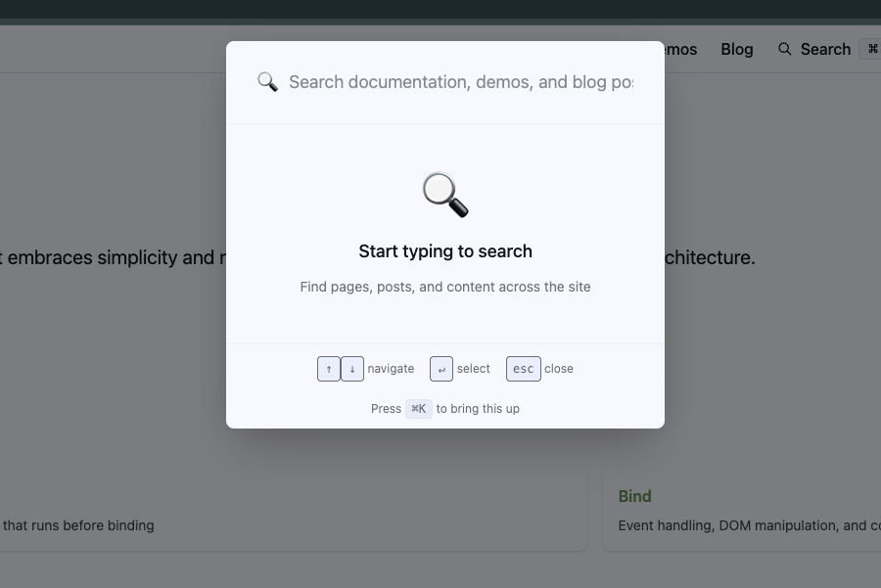881x588 pixels.
Task: Click the ⌘K badge in the bring-this-up hint
Action: coord(418,409)
